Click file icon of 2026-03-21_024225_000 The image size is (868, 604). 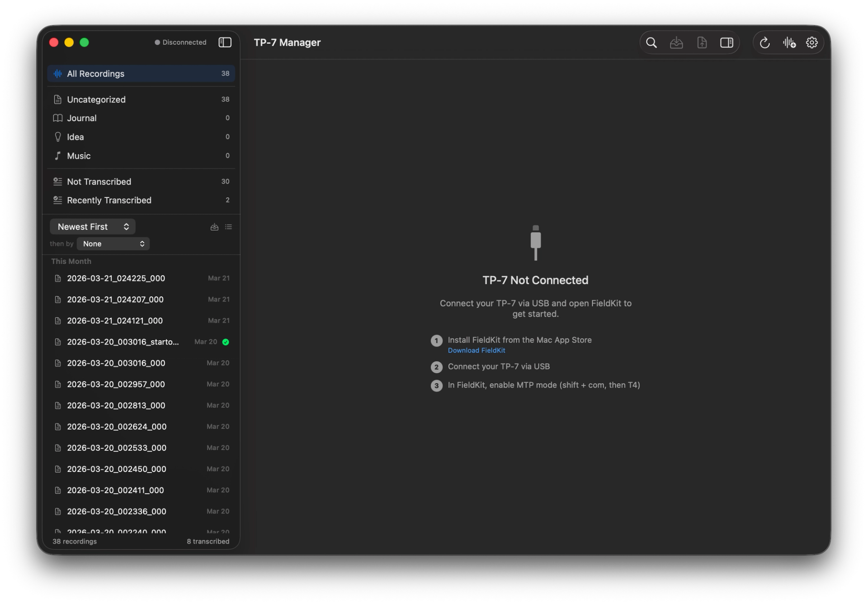(x=57, y=278)
